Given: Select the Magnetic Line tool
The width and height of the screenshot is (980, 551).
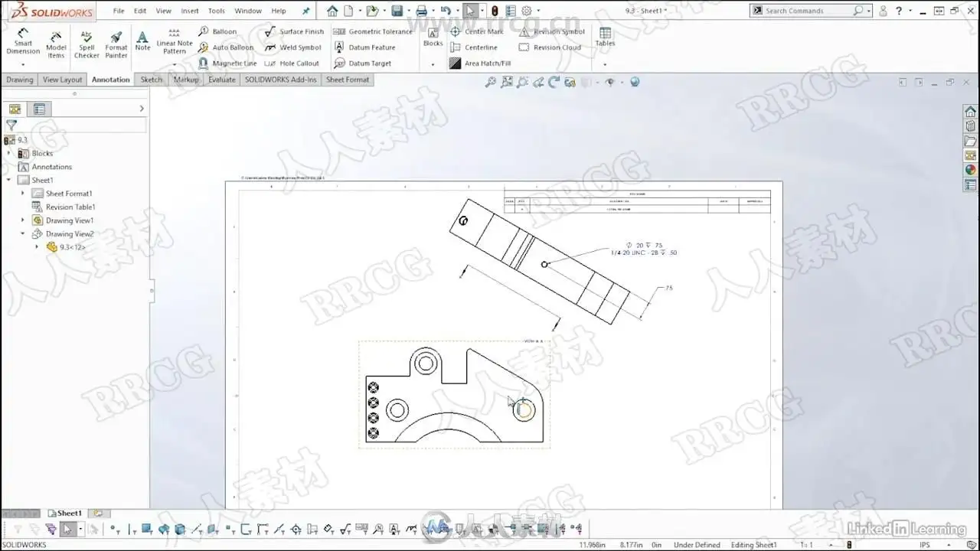Looking at the screenshot, I should (x=227, y=64).
